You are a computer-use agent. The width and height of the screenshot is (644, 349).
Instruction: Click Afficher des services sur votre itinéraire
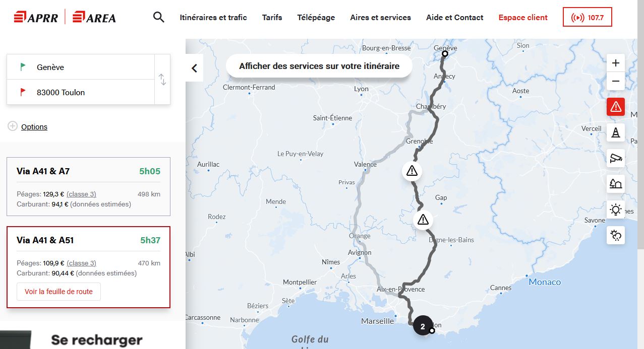(319, 66)
